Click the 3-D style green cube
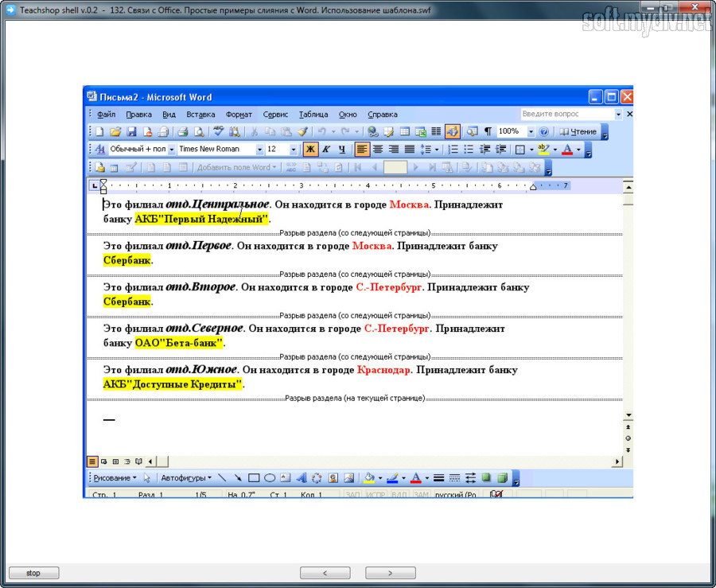The image size is (716, 588). click(x=502, y=478)
